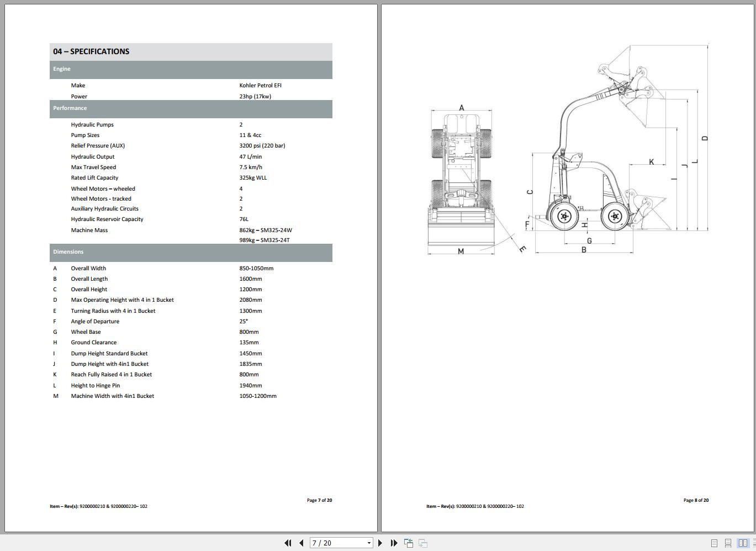Image resolution: width=756 pixels, height=551 pixels.
Task: Go to the first page using the toolbar icon
Action: (x=288, y=543)
